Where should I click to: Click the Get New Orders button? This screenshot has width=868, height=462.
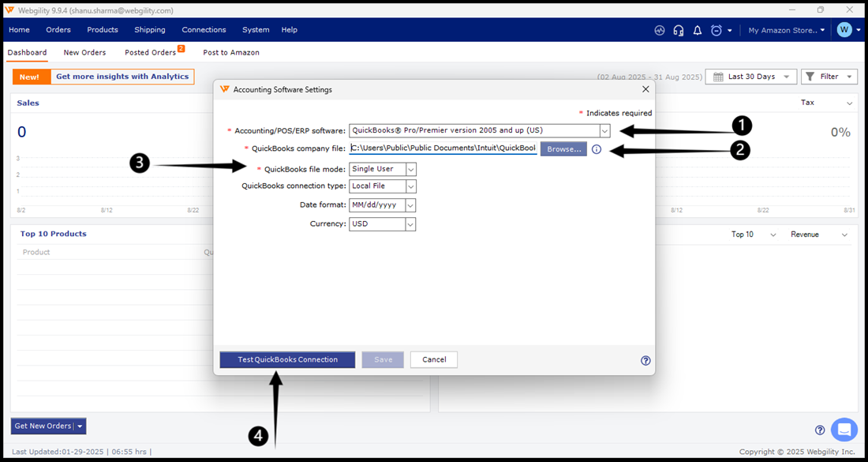point(43,426)
